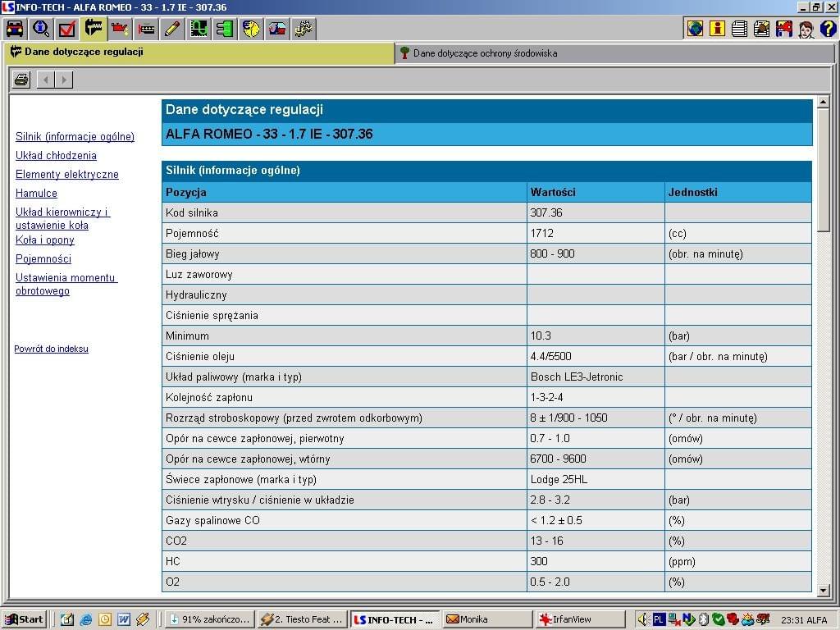Image resolution: width=840 pixels, height=630 pixels.
Task: Switch to Dane dotyczące ochrony środowiska tab
Action: click(614, 53)
